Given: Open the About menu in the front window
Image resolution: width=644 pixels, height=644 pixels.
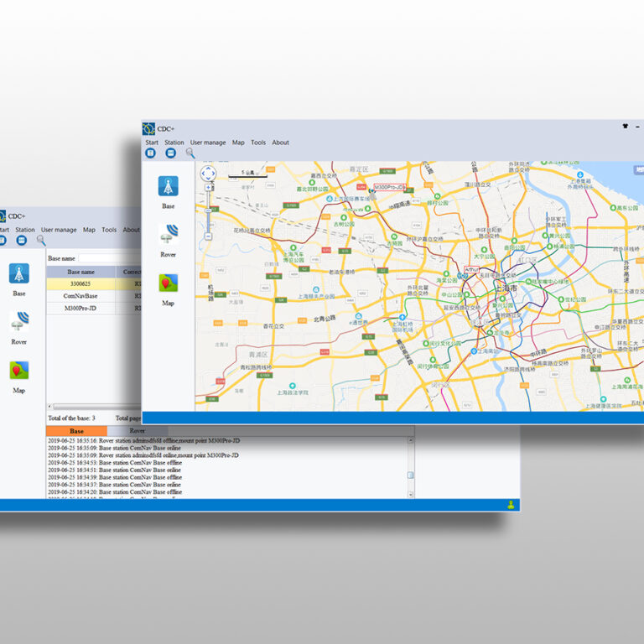Looking at the screenshot, I should pos(281,143).
